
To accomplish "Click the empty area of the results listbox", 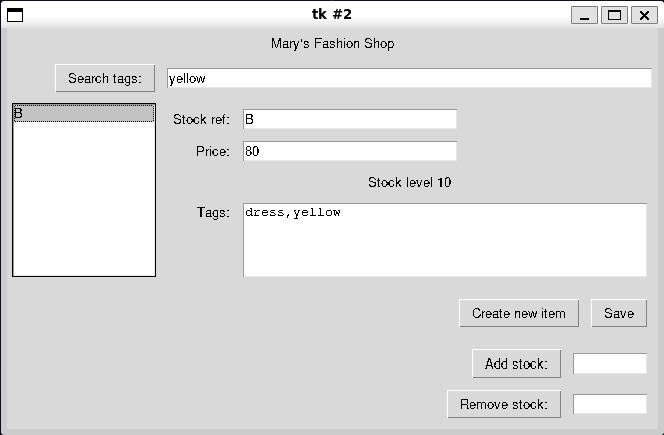I will [83, 200].
